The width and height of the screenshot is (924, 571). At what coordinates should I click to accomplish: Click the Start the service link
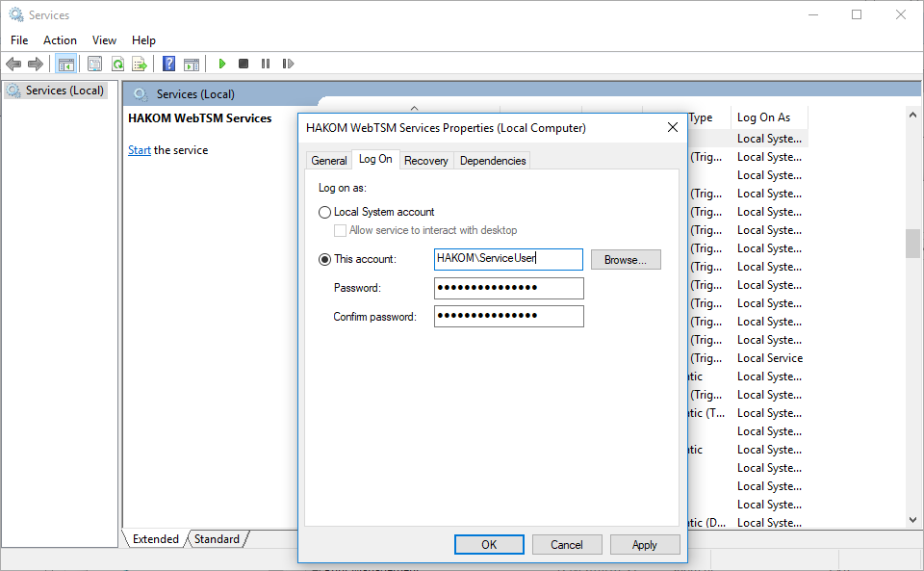tap(140, 150)
